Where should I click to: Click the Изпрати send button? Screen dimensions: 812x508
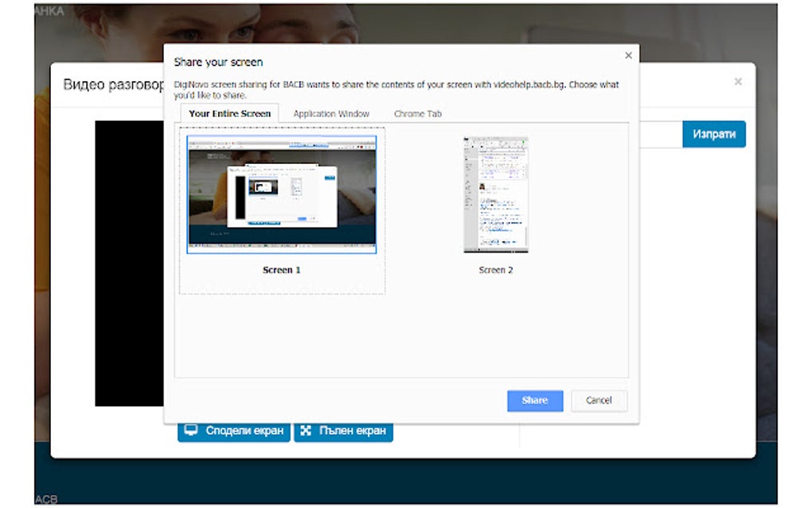714,135
